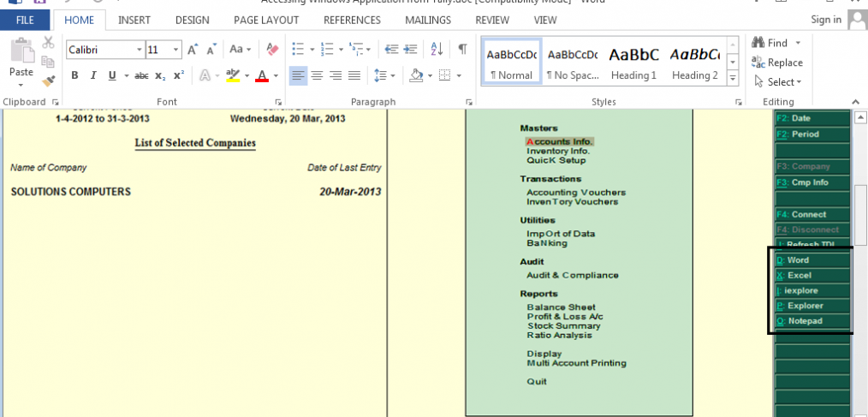Screen dimensions: 868x417
Task: Open the Calibri font name dropdown
Action: (x=140, y=50)
